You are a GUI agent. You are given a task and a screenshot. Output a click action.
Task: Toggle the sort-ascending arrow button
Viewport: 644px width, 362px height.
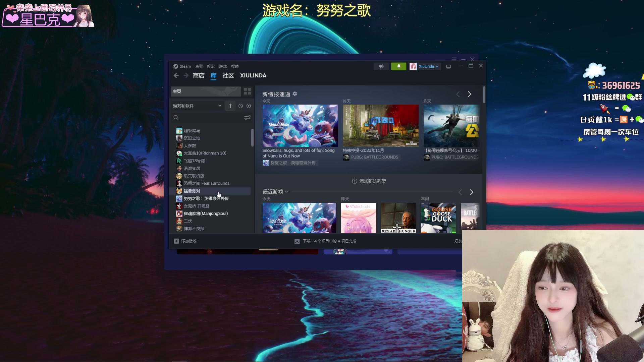click(230, 106)
